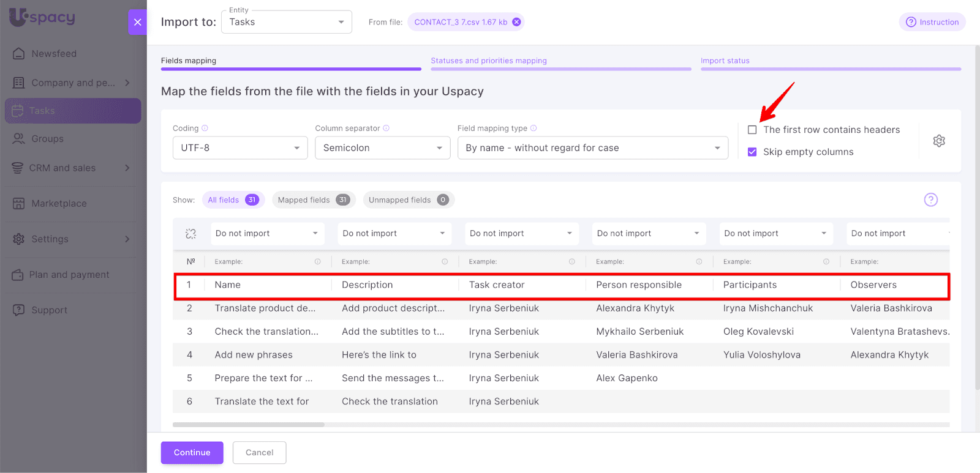The width and height of the screenshot is (980, 473).
Task: Click the Column separator info icon
Action: 386,128
